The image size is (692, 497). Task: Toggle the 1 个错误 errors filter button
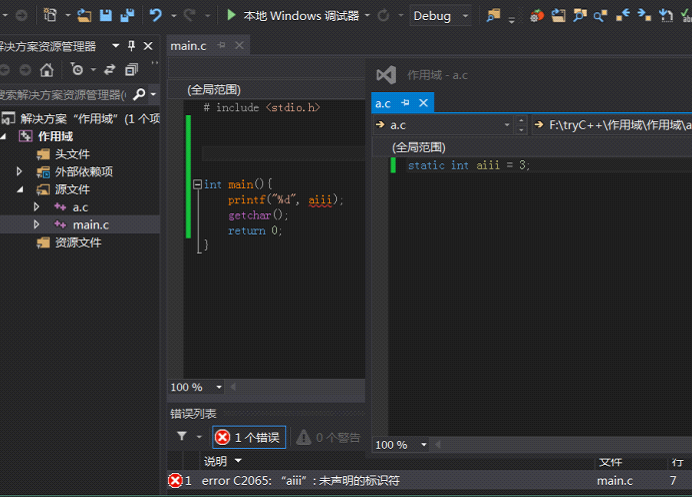click(249, 437)
